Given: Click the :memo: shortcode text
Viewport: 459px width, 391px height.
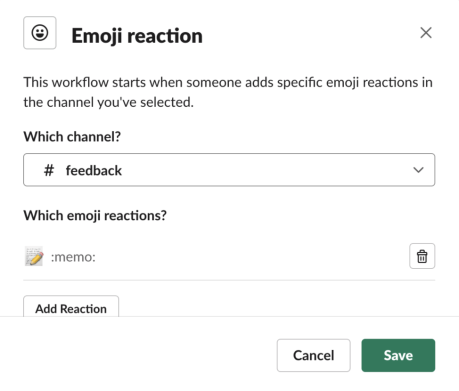Looking at the screenshot, I should point(73,257).
